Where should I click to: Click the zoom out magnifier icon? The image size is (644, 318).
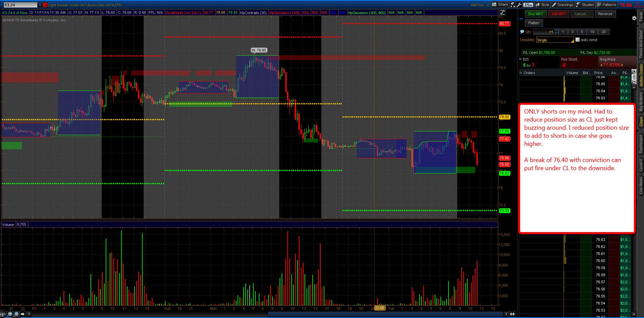pos(16,314)
